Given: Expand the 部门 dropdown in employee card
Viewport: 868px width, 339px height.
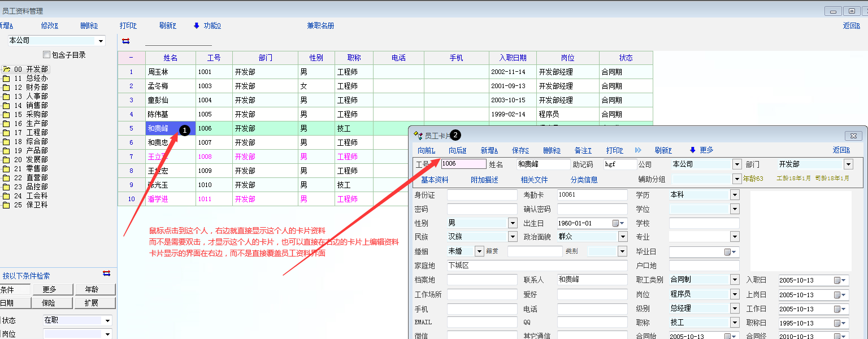Looking at the screenshot, I should click(x=848, y=164).
